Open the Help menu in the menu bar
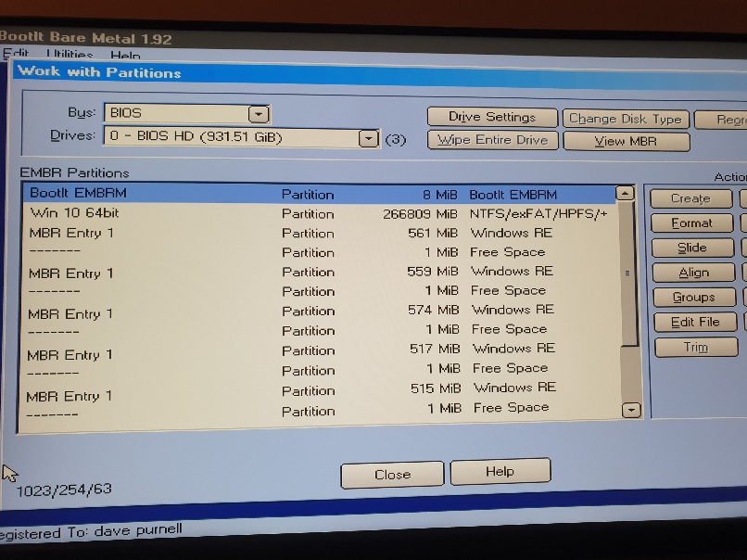This screenshot has height=560, width=747. tap(125, 56)
